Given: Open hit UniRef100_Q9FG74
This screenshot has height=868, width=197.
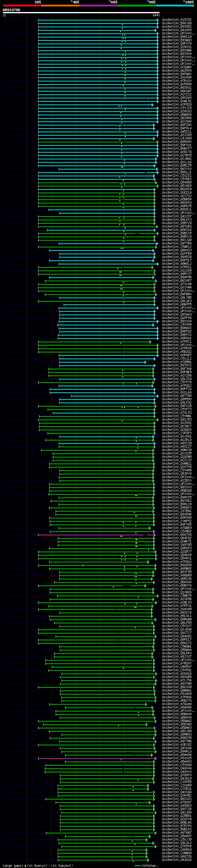Looking at the screenshot, I should (x=177, y=43).
